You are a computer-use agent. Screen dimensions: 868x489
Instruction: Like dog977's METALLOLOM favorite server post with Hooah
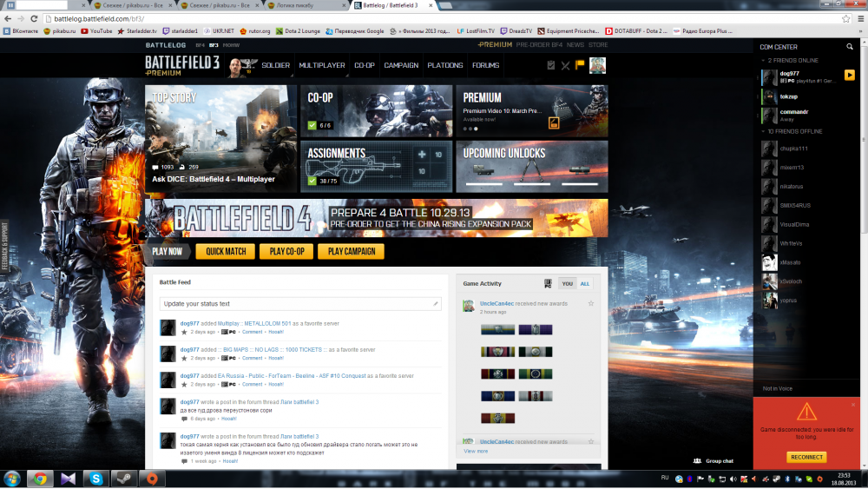pos(276,333)
